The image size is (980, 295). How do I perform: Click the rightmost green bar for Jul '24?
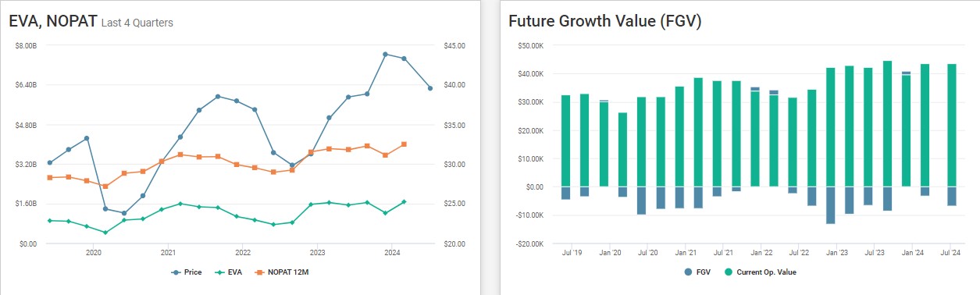[x=952, y=125]
